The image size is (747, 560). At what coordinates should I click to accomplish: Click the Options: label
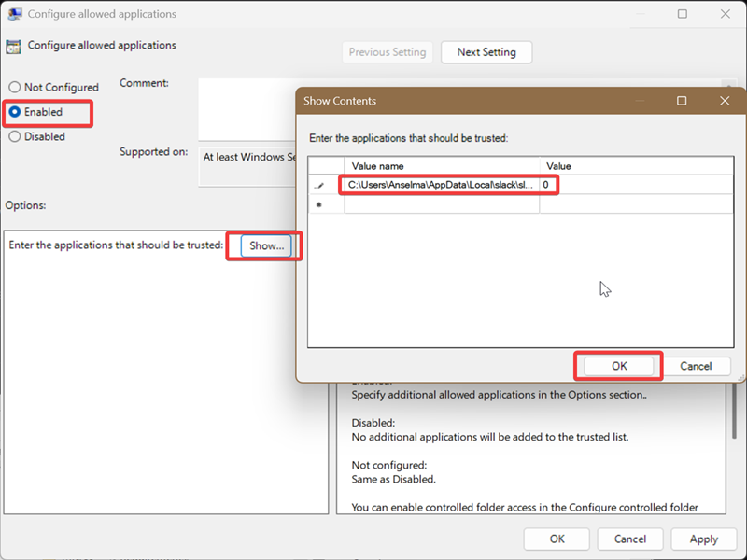click(26, 205)
